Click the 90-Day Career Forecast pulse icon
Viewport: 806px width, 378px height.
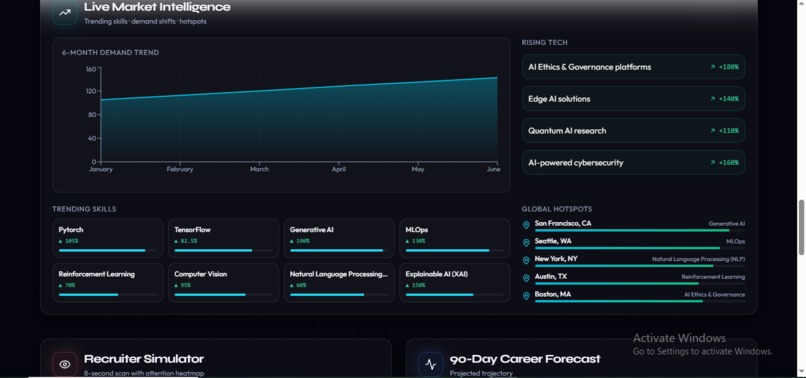click(x=430, y=365)
